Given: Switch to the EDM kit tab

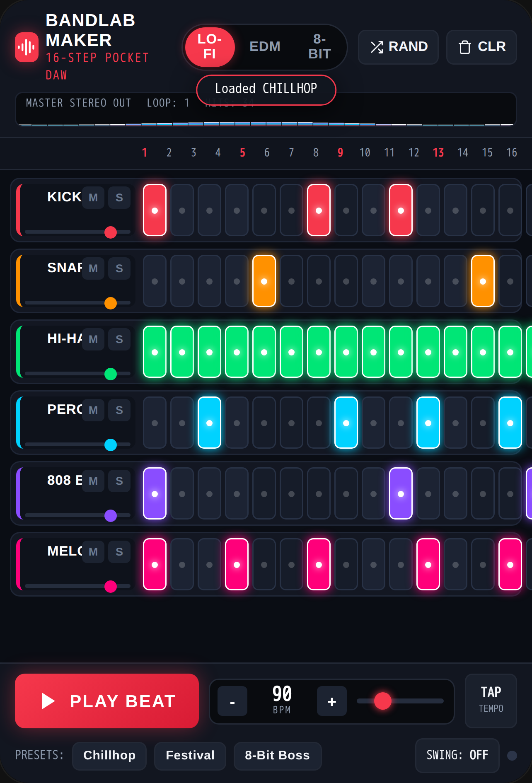Looking at the screenshot, I should point(265,47).
